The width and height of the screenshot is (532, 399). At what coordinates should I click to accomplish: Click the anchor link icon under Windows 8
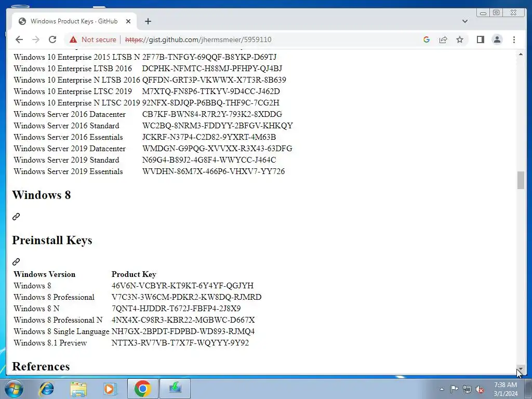coord(16,217)
